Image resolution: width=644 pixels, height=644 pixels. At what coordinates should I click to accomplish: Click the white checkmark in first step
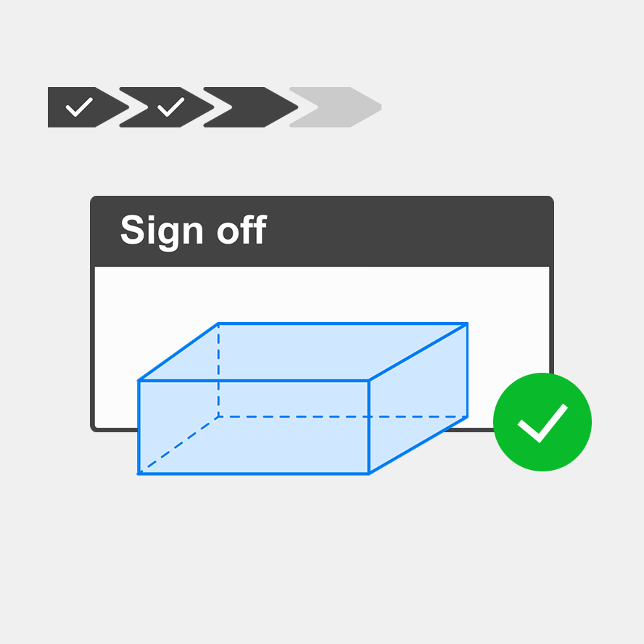[x=79, y=107]
